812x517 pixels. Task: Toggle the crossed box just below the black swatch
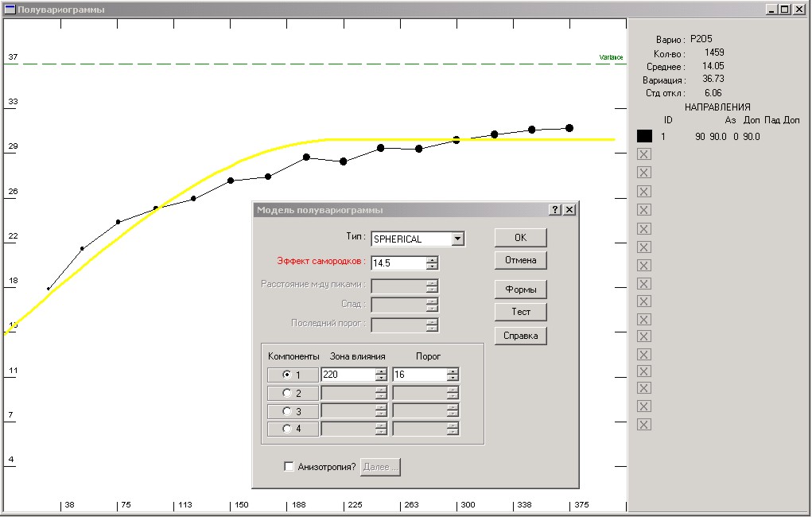pyautogui.click(x=643, y=154)
